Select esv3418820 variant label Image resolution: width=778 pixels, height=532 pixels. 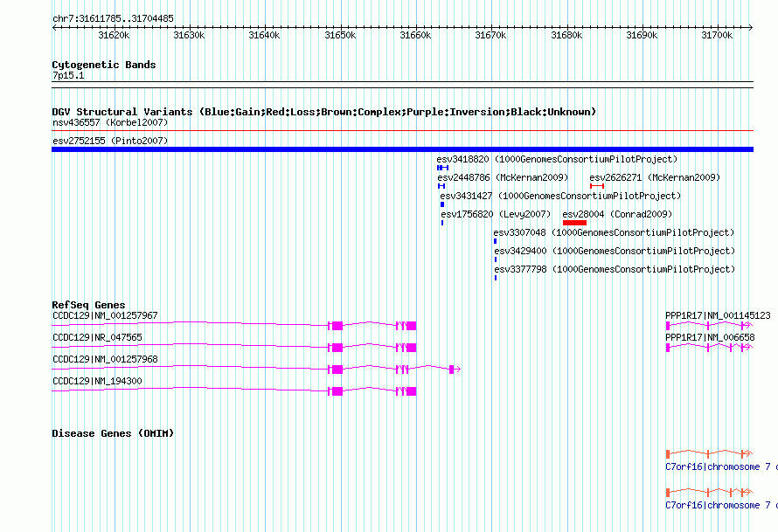click(557, 159)
